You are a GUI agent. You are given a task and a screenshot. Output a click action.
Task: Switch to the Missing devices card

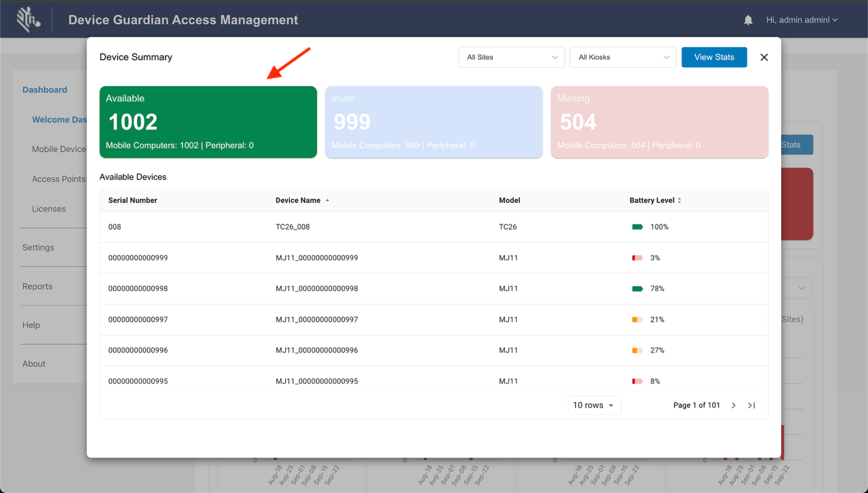click(659, 122)
